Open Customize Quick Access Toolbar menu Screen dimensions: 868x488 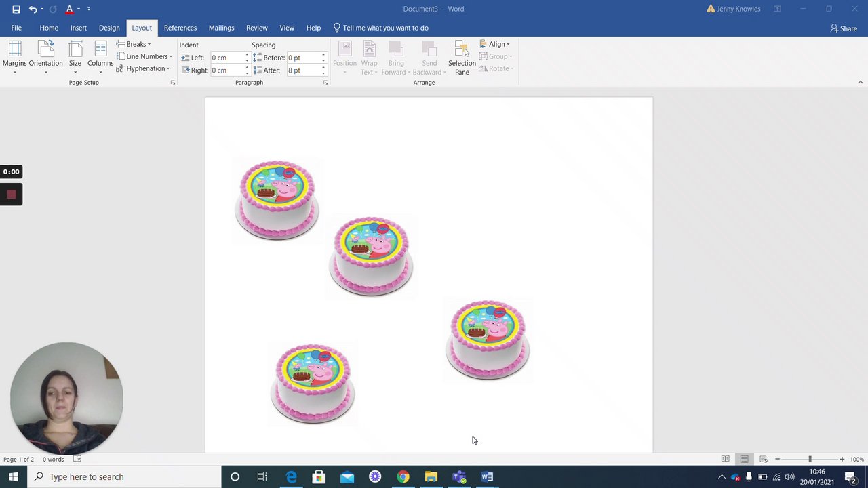click(x=89, y=9)
